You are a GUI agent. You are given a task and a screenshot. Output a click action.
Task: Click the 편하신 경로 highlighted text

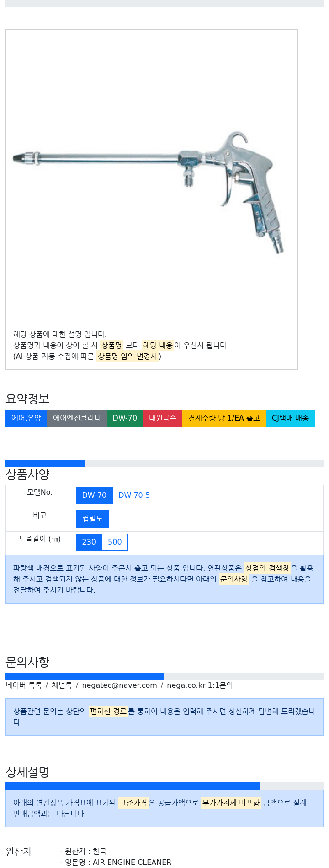coord(108,712)
